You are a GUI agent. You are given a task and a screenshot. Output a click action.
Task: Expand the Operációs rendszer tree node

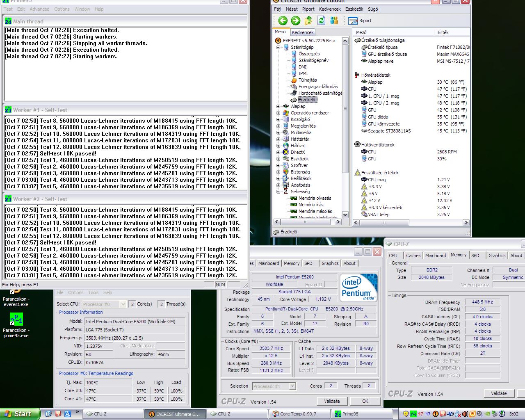[278, 113]
